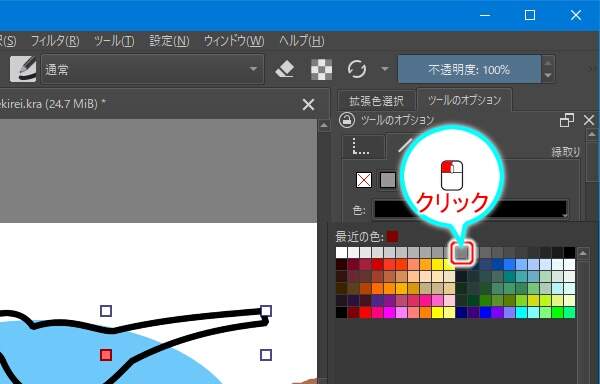Click the ツールのオプション docker title text
The width and height of the screenshot is (600, 384).
point(398,120)
